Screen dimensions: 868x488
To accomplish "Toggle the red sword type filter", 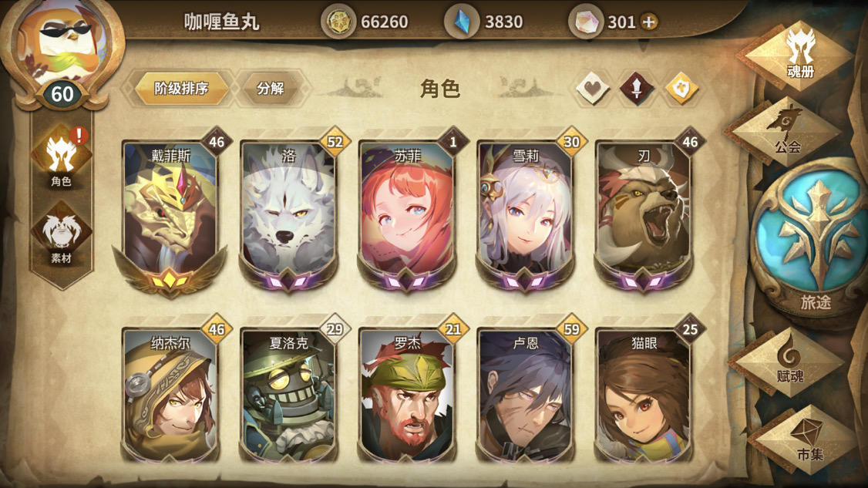I will [x=637, y=88].
